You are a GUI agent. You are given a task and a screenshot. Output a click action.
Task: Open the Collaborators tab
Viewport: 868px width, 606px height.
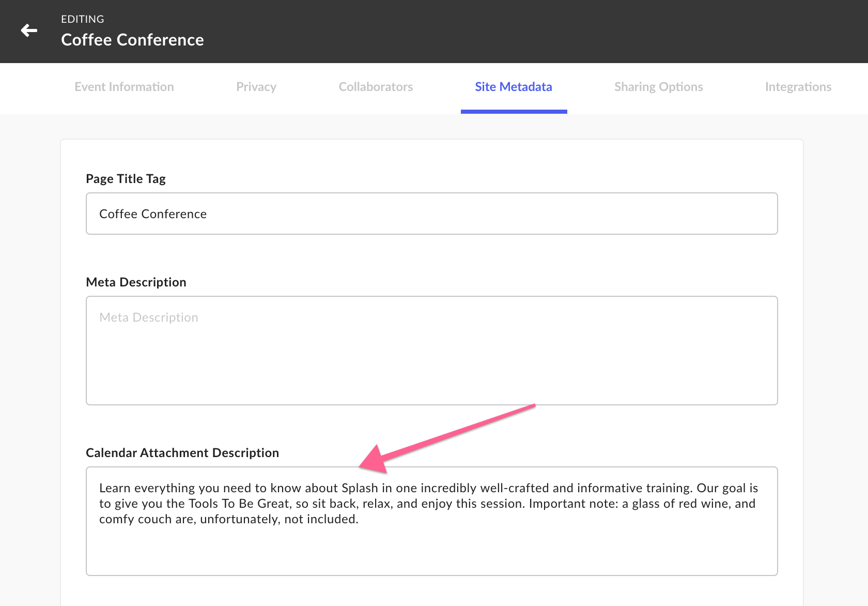pyautogui.click(x=376, y=87)
